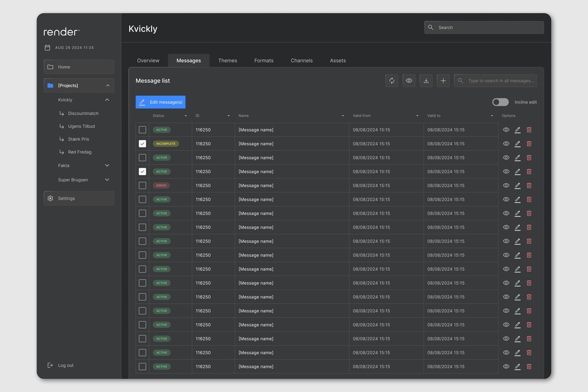The height and width of the screenshot is (392, 588).
Task: Click the 'Message list' heading
Action: click(153, 80)
